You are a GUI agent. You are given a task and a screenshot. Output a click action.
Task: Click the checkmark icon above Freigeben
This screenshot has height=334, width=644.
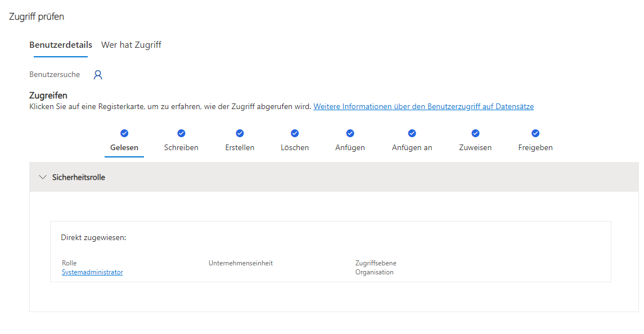pos(535,133)
